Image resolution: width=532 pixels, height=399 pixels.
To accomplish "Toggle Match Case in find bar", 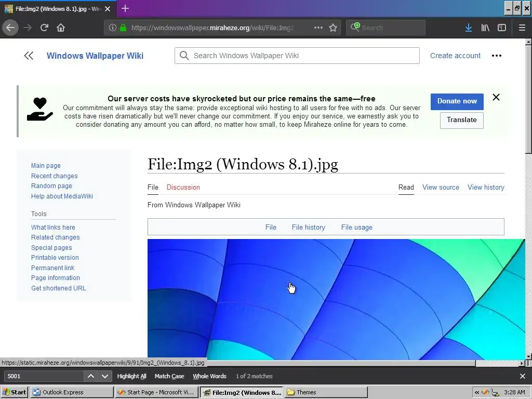I will [x=169, y=376].
